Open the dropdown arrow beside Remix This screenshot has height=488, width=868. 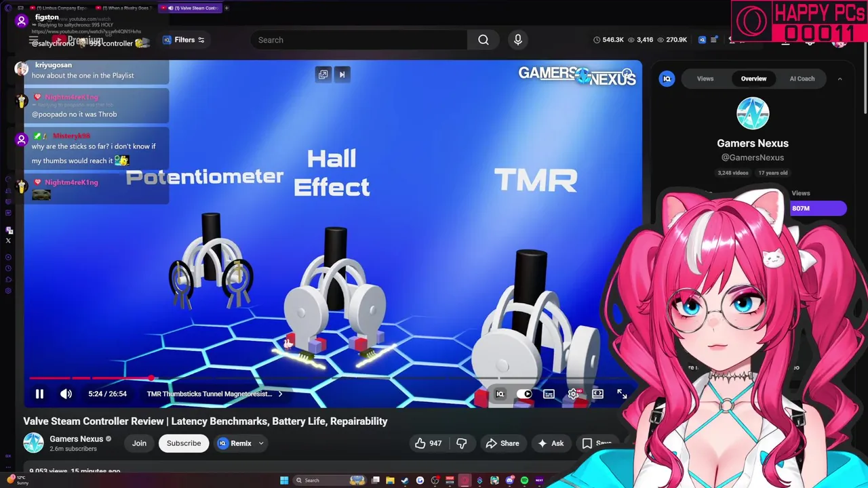pyautogui.click(x=261, y=443)
